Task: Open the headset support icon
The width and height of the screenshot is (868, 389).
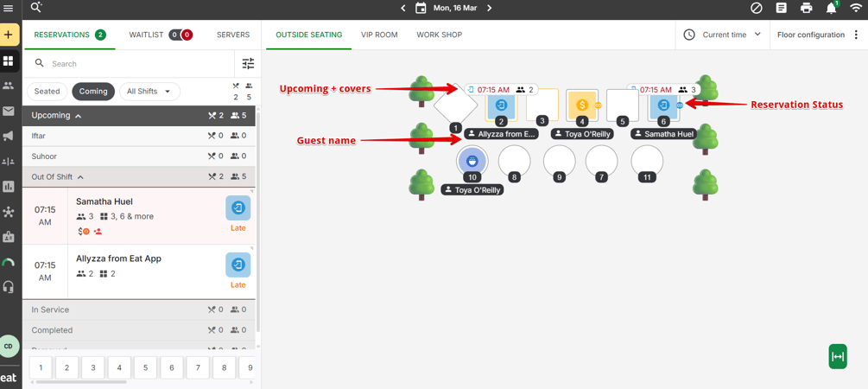Action: click(x=9, y=287)
